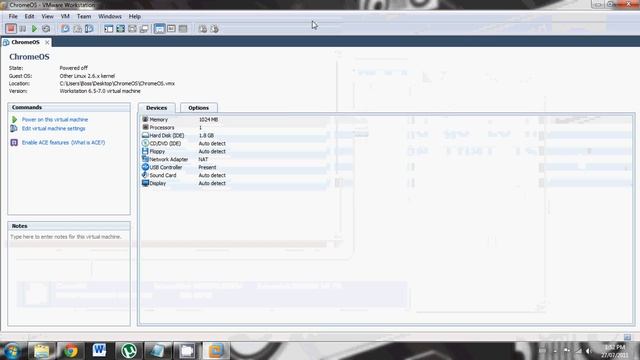This screenshot has width=640, height=360.
Task: Click Power on this virtual machine link
Action: (55, 120)
